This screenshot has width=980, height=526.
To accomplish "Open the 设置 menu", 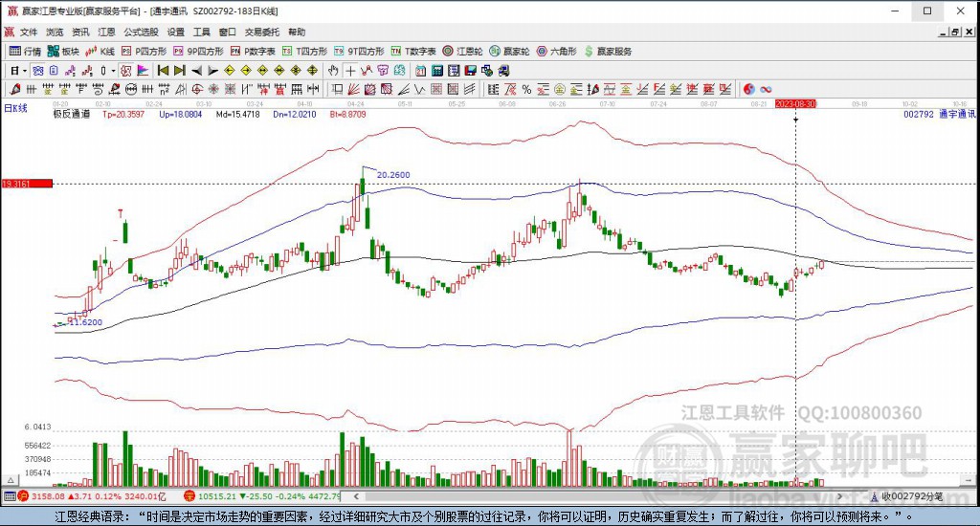I will [176, 32].
